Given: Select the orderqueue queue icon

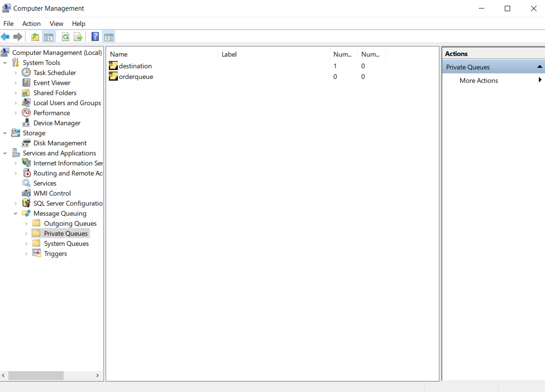Looking at the screenshot, I should (113, 76).
